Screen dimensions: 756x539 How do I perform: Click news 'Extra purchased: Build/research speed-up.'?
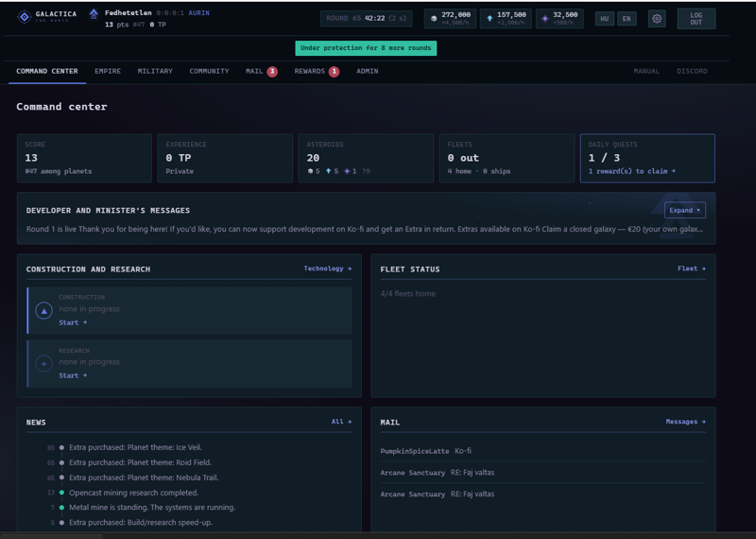[141, 523]
